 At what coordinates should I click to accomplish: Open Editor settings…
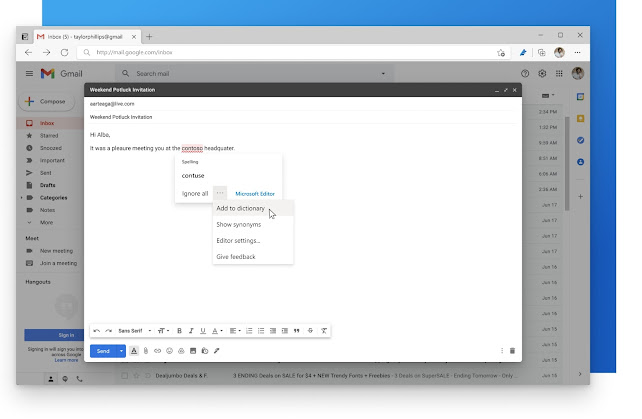click(253, 240)
